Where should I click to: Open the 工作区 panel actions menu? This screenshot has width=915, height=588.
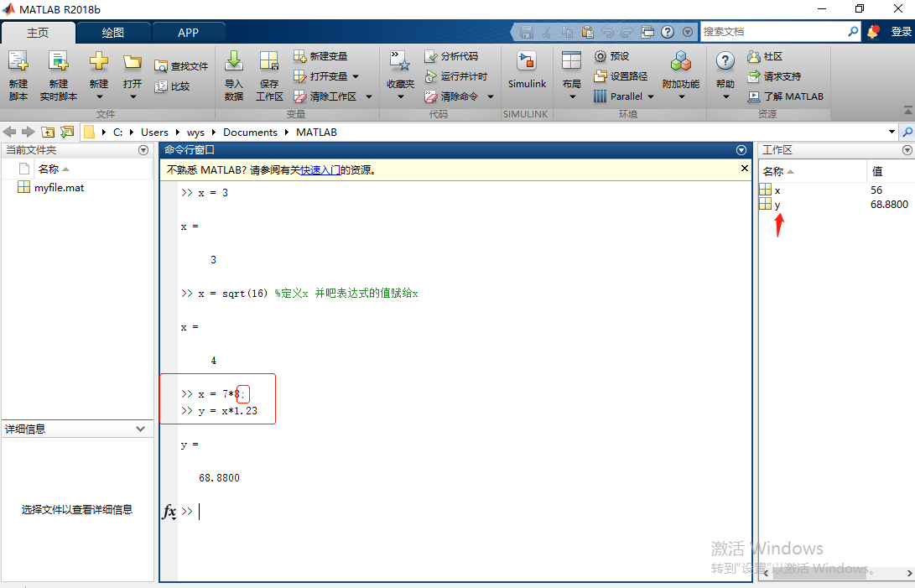click(x=907, y=150)
